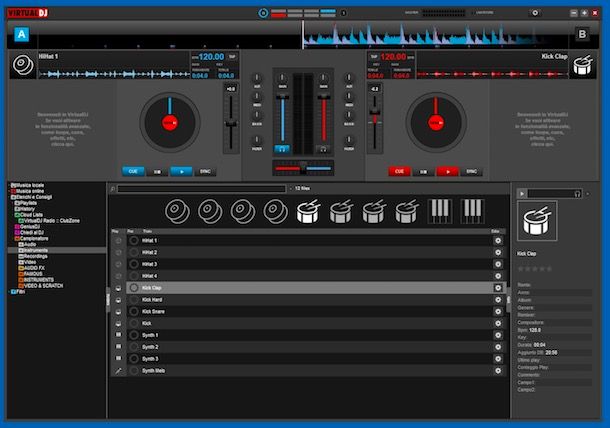Sort by the Track column header
The width and height of the screenshot is (610, 428).
point(147,231)
